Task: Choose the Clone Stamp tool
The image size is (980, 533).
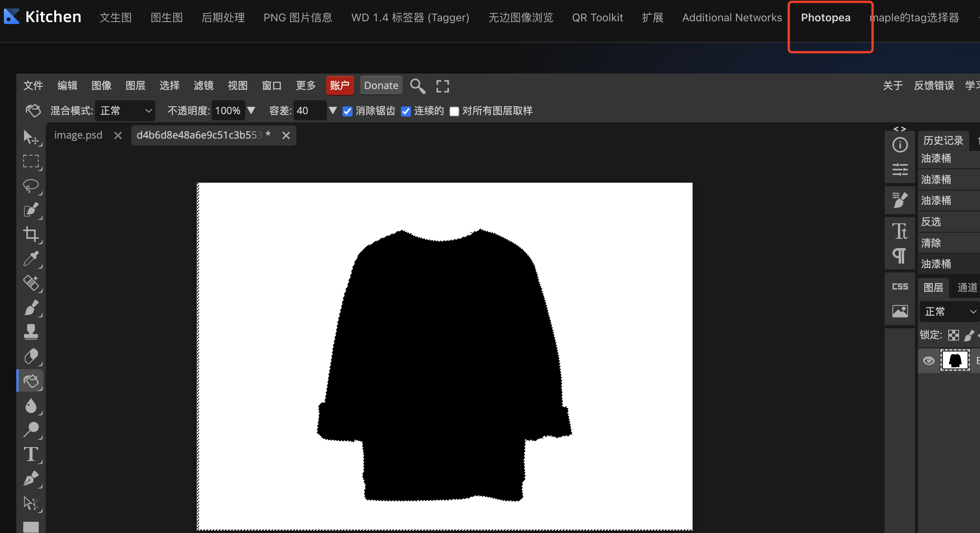Action: pos(31,332)
